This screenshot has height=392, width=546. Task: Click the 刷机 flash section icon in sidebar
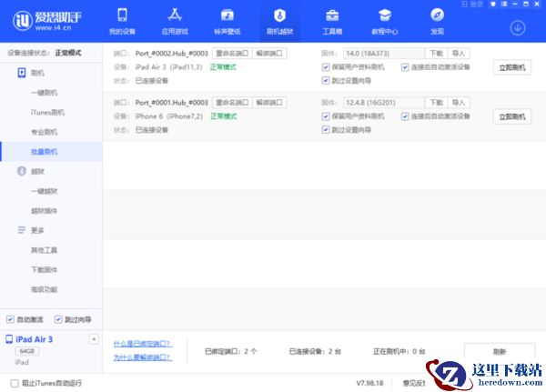[x=22, y=73]
